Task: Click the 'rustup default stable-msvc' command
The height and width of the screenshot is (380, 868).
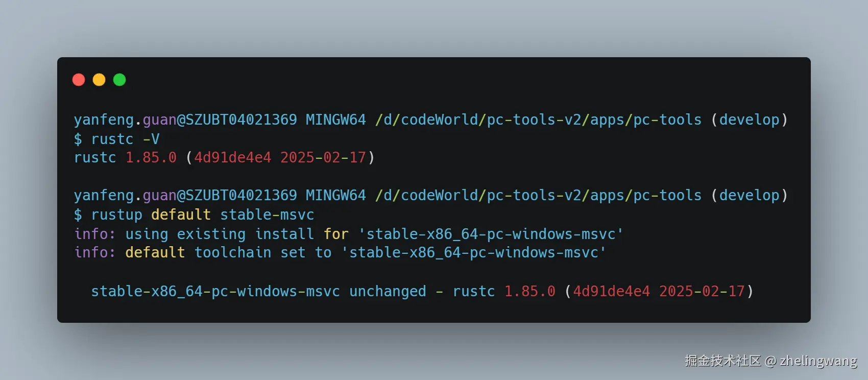Action: point(194,215)
